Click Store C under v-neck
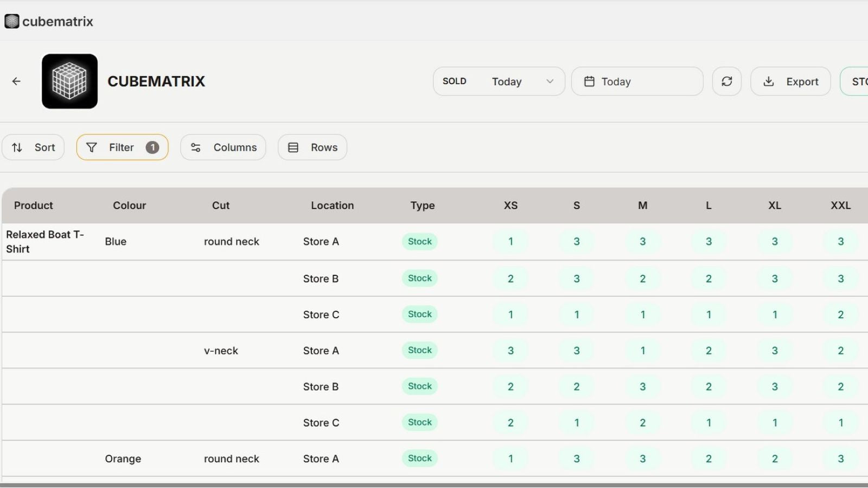The image size is (868, 488). click(x=321, y=423)
